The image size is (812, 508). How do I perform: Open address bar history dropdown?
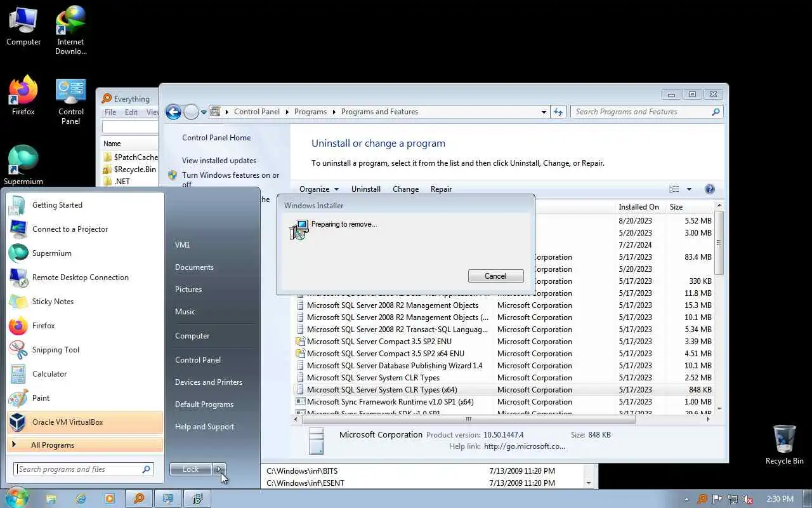click(x=544, y=112)
